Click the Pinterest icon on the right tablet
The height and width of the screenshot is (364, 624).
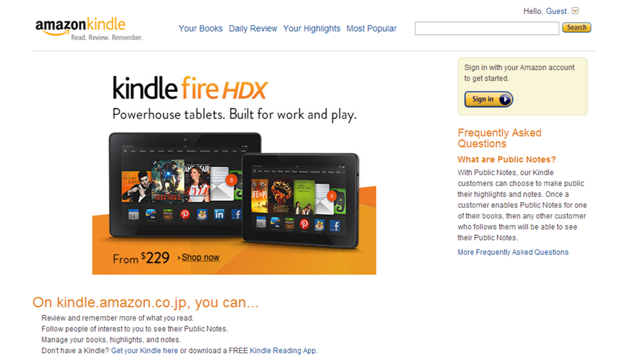[x=305, y=224]
